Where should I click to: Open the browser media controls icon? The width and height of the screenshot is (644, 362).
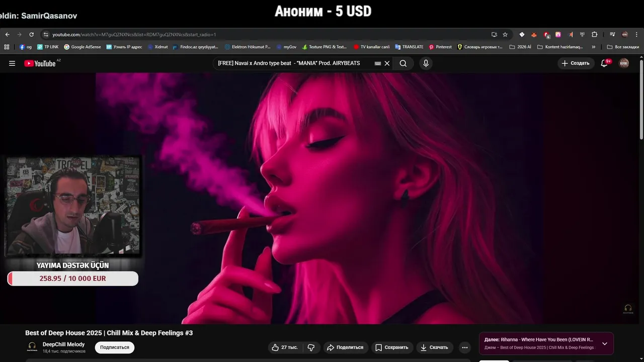612,35
